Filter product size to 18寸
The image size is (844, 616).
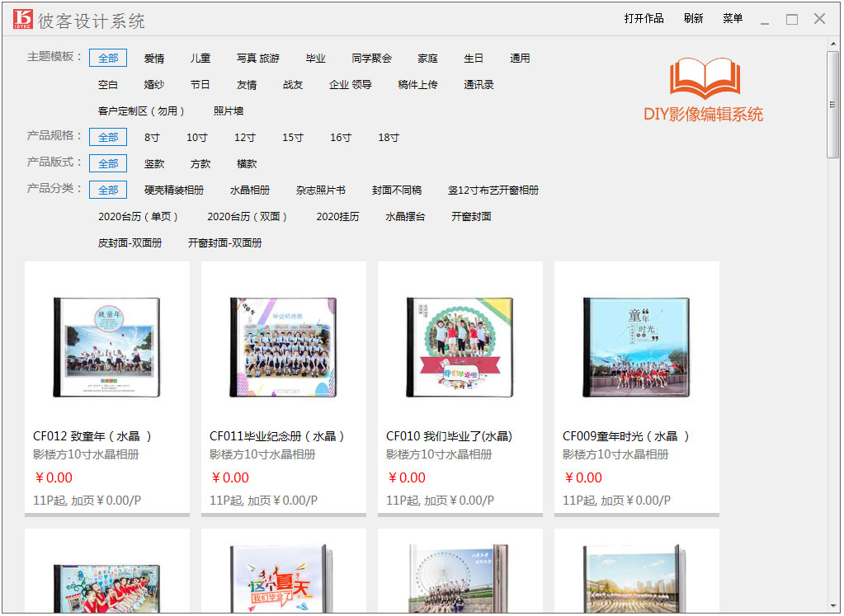point(389,137)
